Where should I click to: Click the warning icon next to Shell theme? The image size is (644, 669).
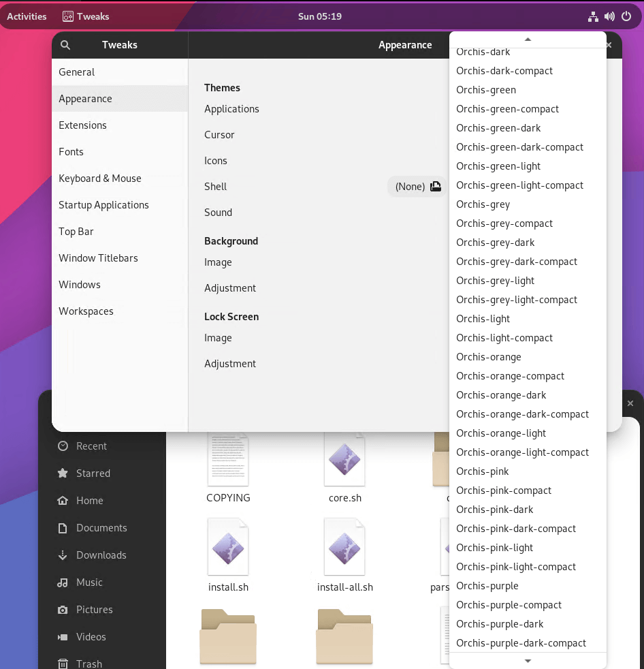[436, 186]
